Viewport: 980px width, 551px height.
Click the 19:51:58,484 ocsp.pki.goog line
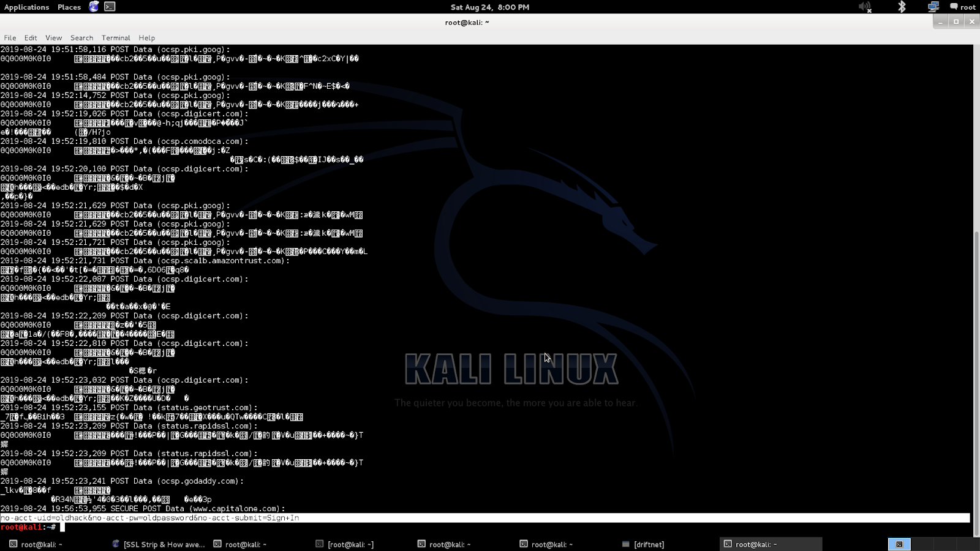tap(115, 77)
